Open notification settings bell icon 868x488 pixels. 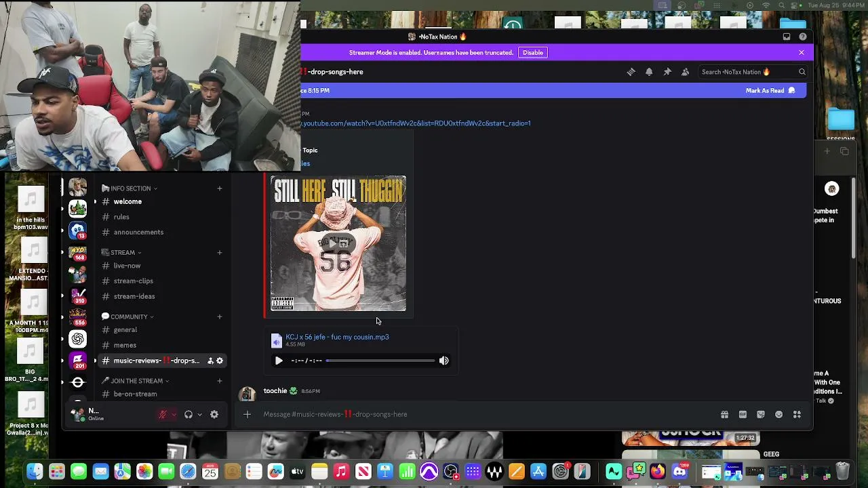click(x=649, y=72)
